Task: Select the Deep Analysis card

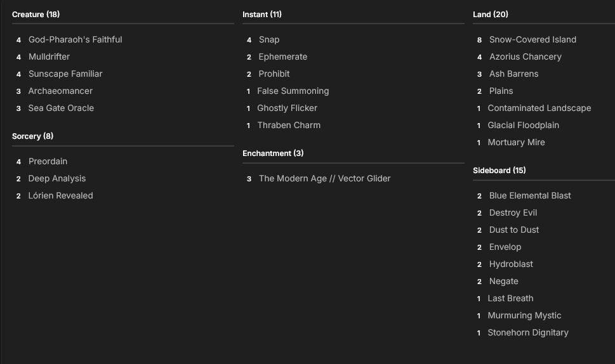Action: click(57, 179)
